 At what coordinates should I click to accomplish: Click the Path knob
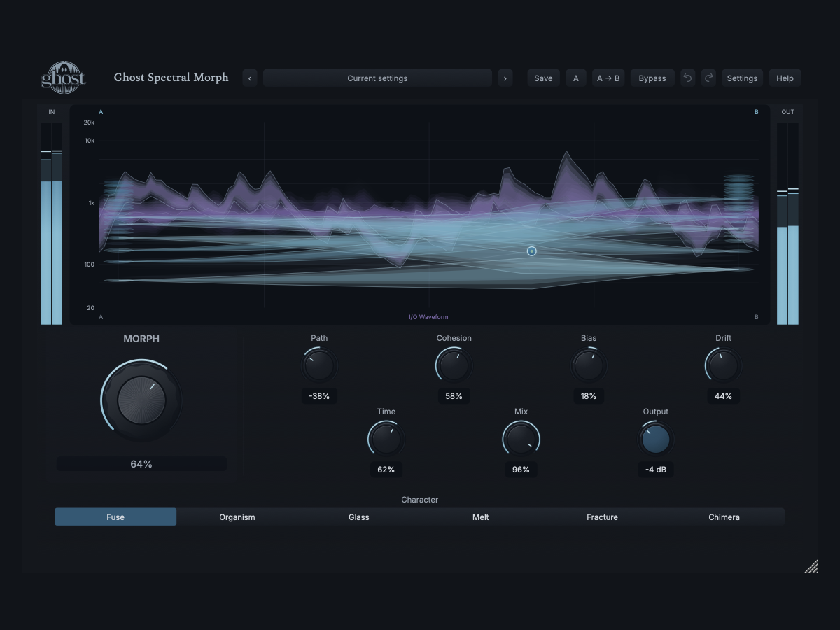(x=319, y=365)
